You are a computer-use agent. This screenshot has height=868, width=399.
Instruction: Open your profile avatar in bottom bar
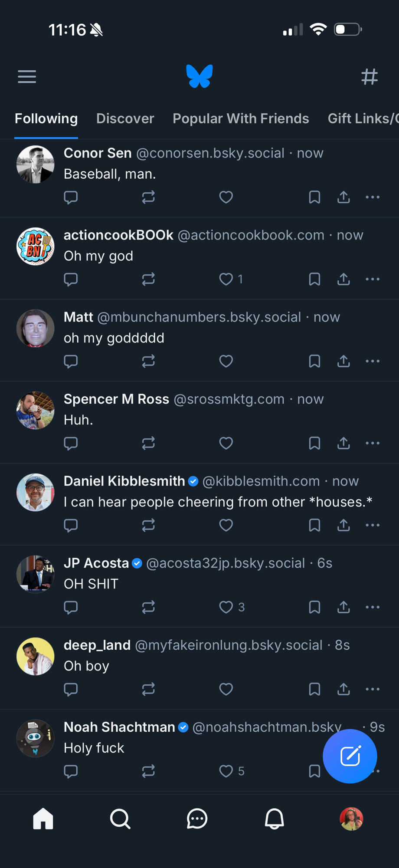coord(351,819)
